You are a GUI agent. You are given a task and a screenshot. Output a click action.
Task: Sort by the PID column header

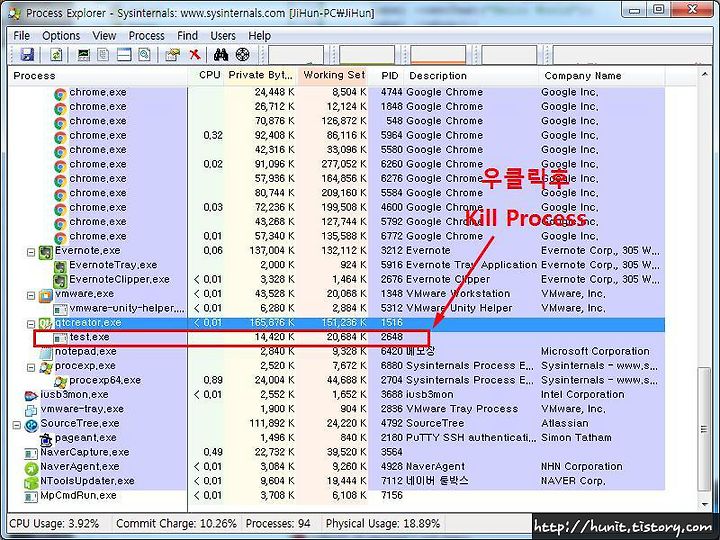(x=387, y=76)
